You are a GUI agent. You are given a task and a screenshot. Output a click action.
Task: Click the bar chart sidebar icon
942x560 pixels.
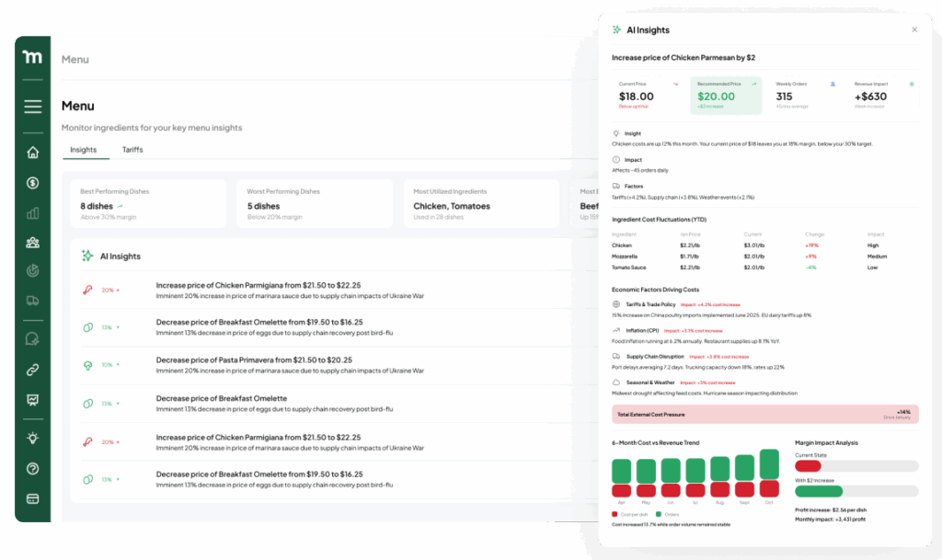point(33,213)
